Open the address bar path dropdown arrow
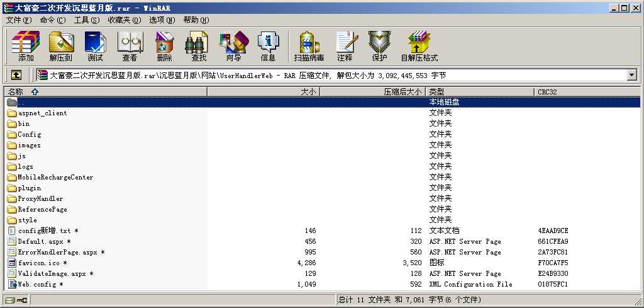644x308 pixels. 631,75
